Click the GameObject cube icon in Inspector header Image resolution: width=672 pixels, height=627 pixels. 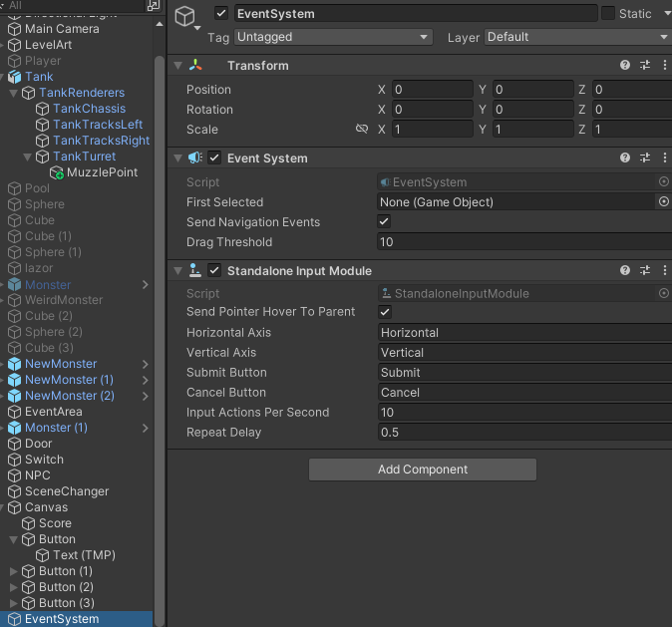tap(185, 17)
